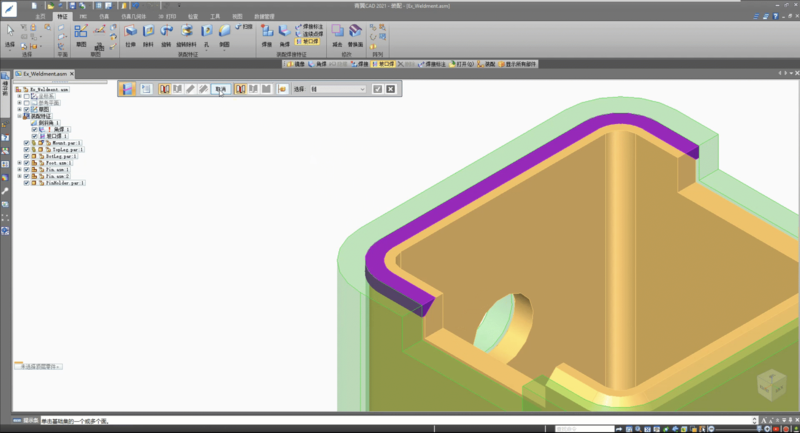
Task: Toggle the TopLeg.par:1 visibility checkbox
Action: point(26,151)
